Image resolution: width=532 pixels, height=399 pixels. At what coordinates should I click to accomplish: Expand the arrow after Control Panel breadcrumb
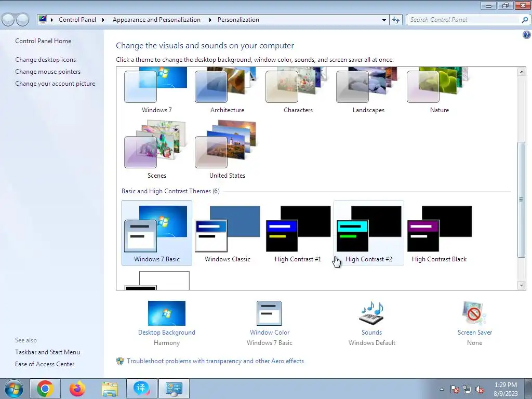click(x=103, y=20)
